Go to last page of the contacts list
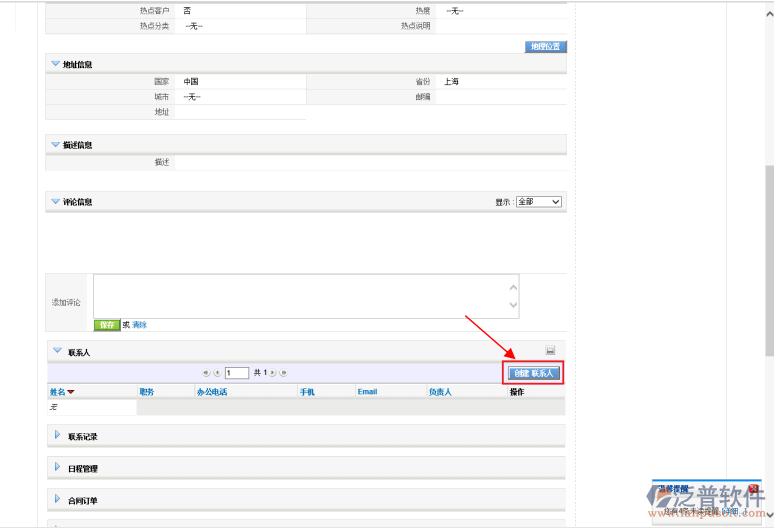The width and height of the screenshot is (776, 529). point(284,373)
